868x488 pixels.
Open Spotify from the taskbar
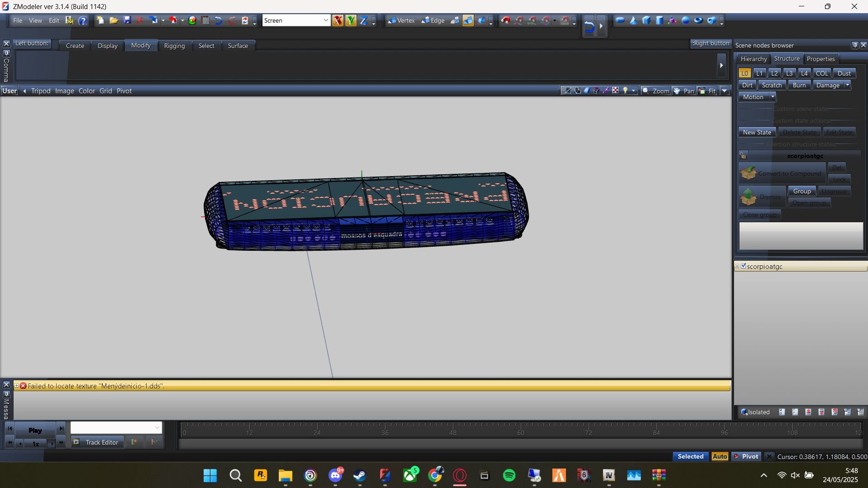pyautogui.click(x=509, y=475)
